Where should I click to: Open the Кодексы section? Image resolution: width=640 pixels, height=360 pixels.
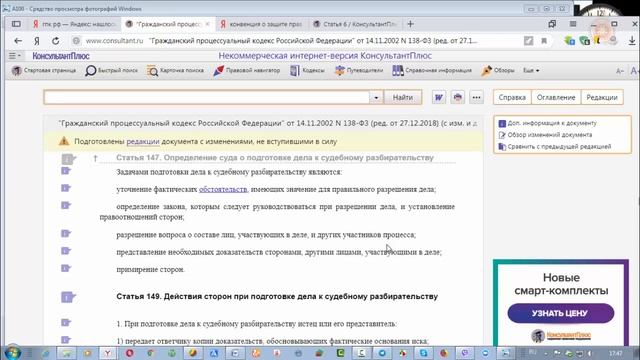(x=307, y=71)
